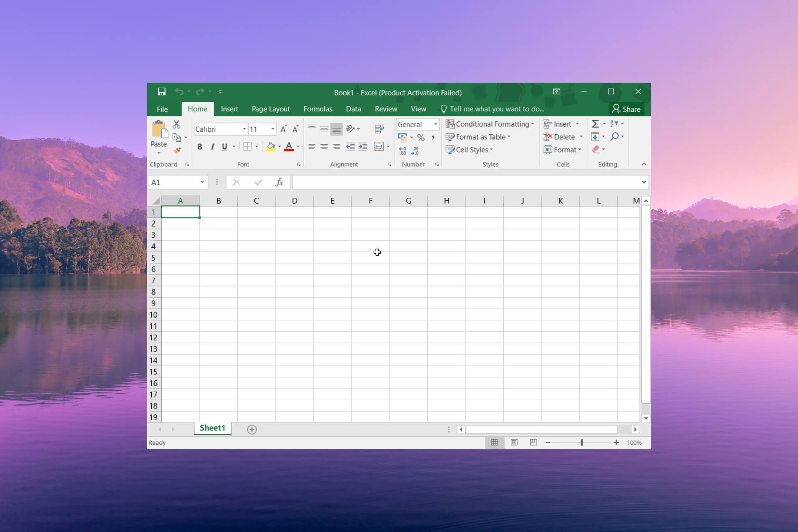Increase font size with large A icon

(283, 129)
